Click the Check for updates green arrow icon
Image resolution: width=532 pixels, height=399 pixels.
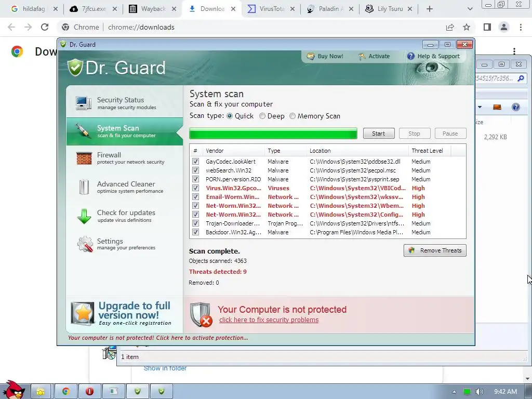click(84, 216)
